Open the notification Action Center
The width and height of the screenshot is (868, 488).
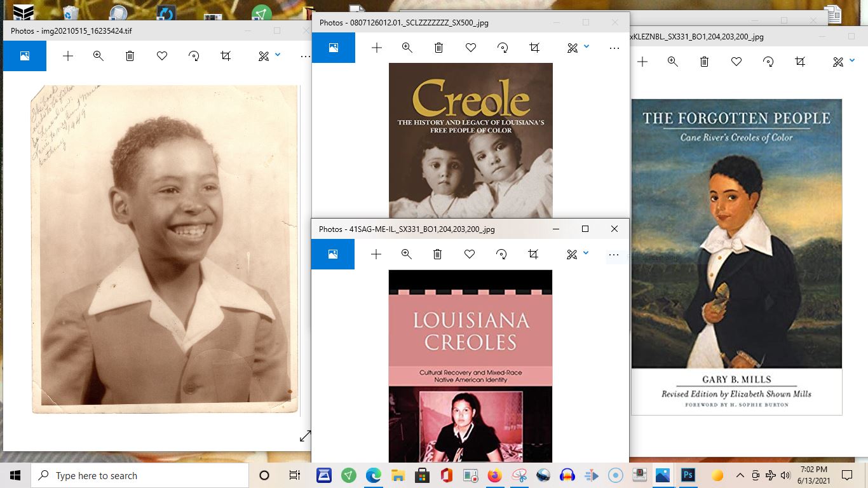[847, 475]
